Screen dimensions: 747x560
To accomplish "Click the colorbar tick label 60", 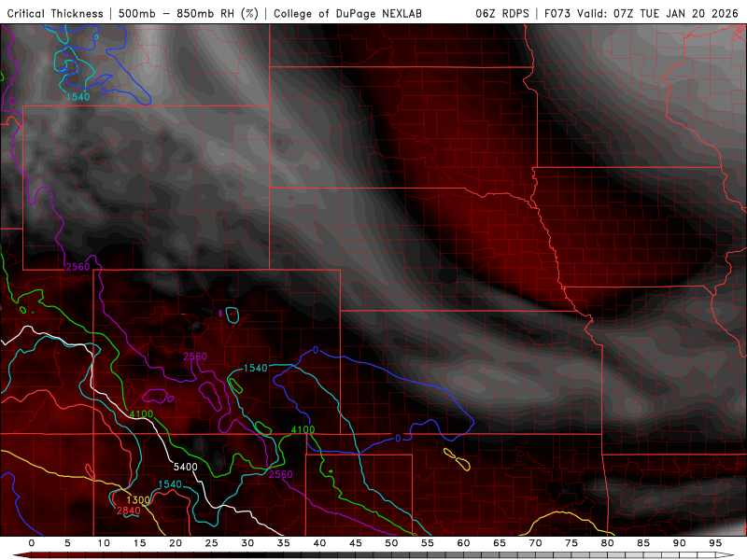I will (463, 543).
